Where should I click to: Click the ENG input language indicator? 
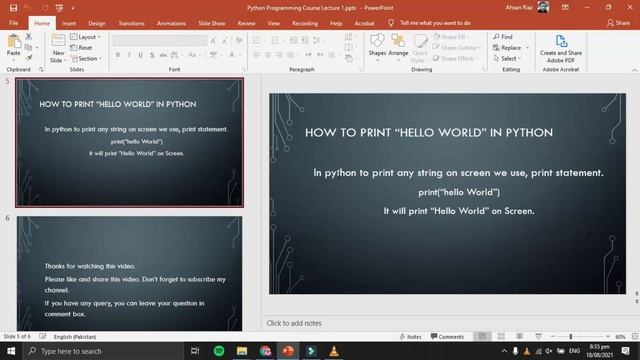(574, 351)
